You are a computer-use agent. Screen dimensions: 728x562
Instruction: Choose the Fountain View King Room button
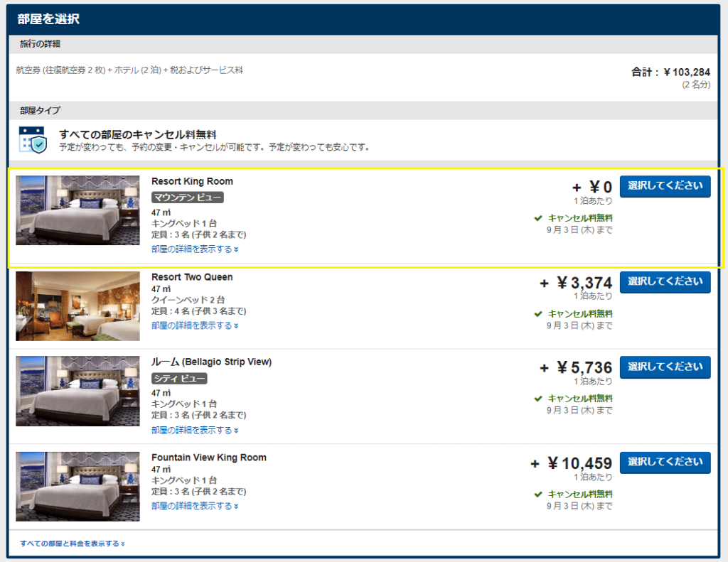click(665, 463)
